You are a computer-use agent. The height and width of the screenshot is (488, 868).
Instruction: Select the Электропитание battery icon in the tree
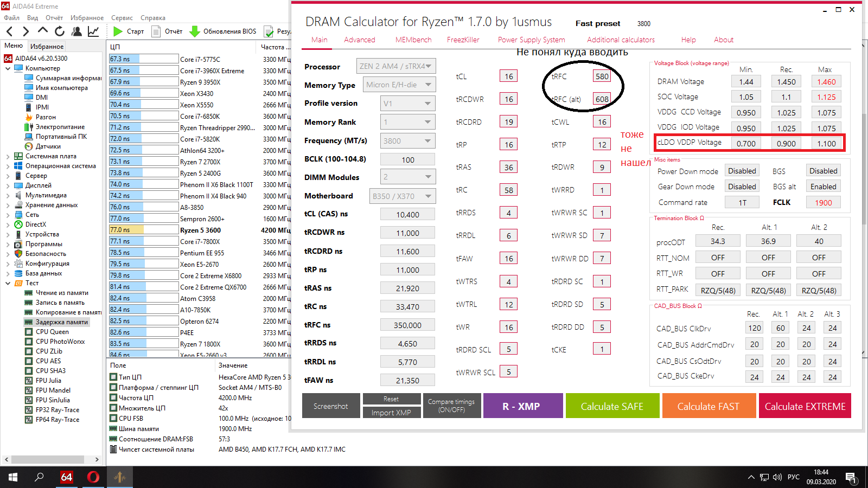coord(29,127)
